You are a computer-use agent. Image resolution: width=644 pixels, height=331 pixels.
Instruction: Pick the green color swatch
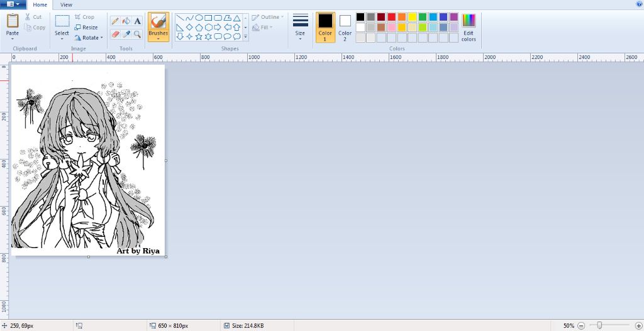click(x=422, y=17)
